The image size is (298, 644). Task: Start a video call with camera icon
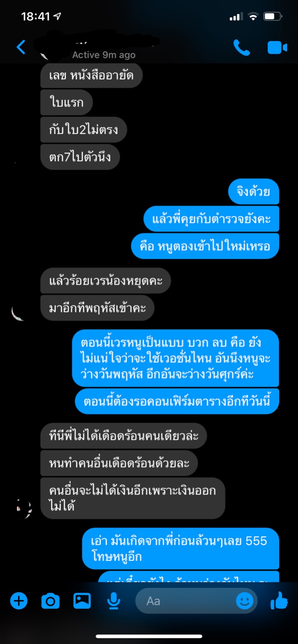coord(277,47)
